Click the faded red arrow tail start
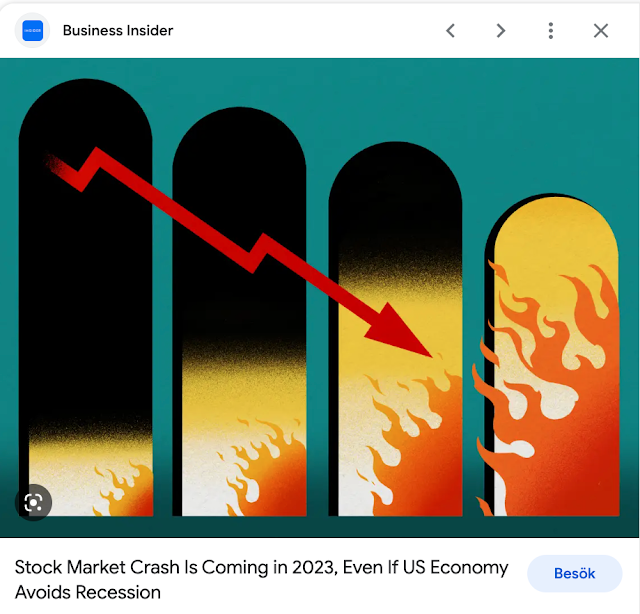The width and height of the screenshot is (640, 614). (55, 163)
